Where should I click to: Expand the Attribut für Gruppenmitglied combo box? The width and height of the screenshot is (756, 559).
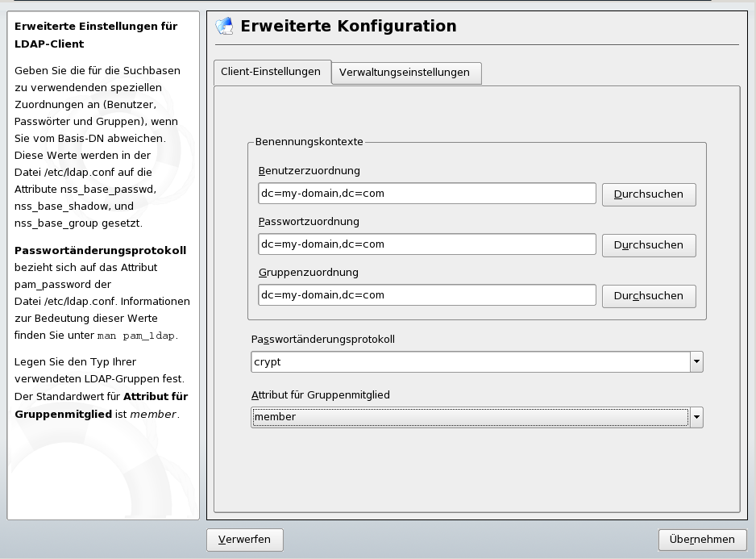click(696, 417)
